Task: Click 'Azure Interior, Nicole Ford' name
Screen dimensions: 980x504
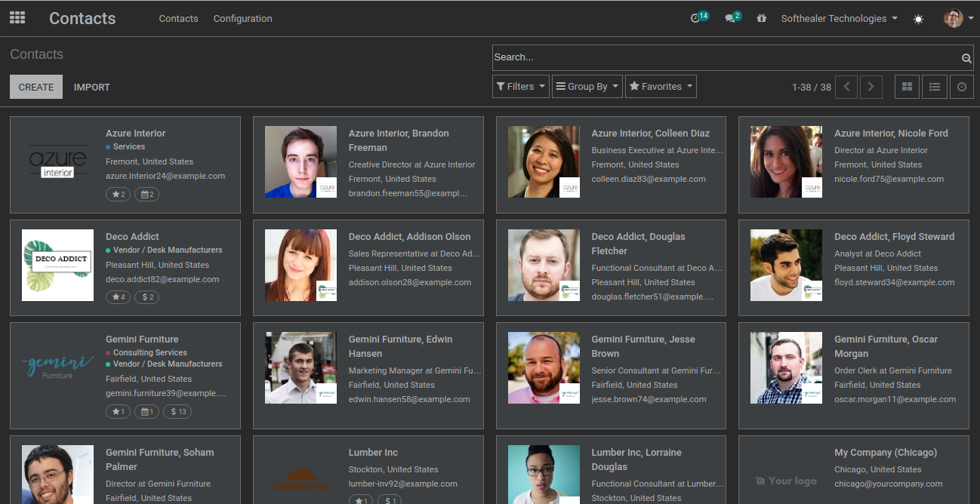Action: (891, 134)
